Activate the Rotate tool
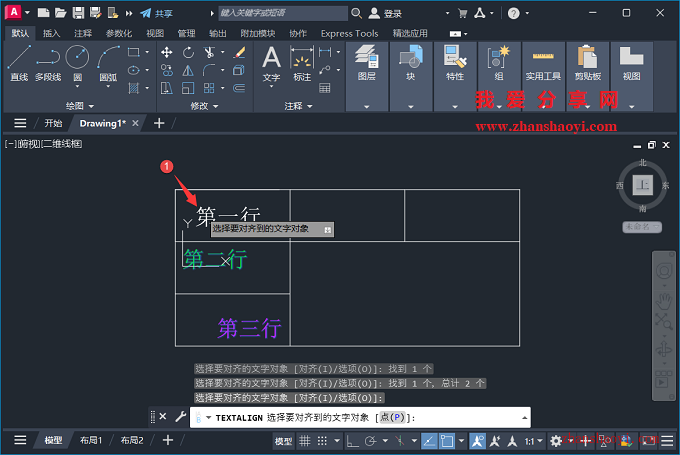 coord(188,52)
